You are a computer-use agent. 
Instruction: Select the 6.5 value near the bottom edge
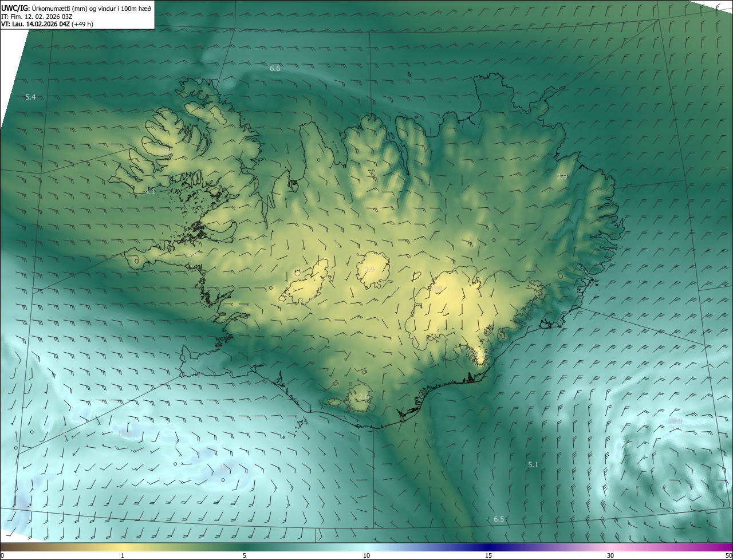tap(499, 519)
